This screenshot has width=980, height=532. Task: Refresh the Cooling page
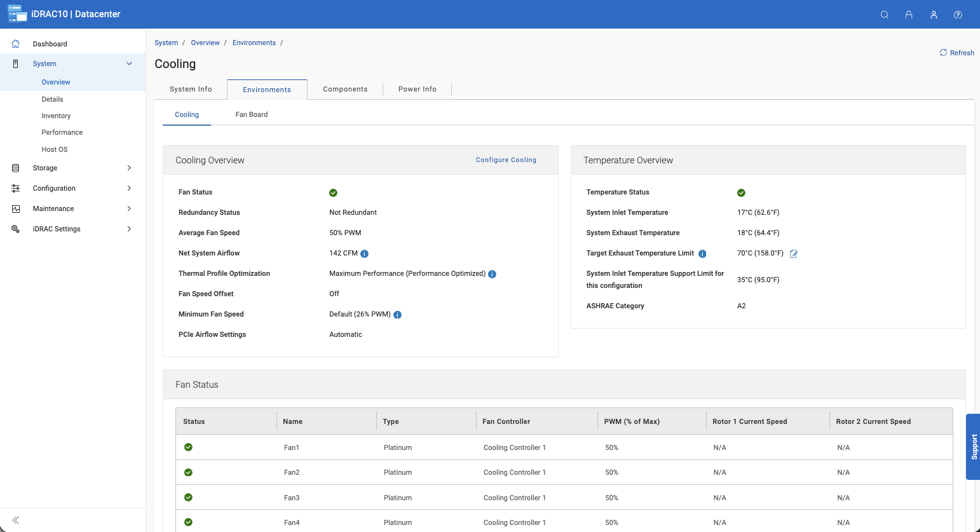[x=956, y=53]
